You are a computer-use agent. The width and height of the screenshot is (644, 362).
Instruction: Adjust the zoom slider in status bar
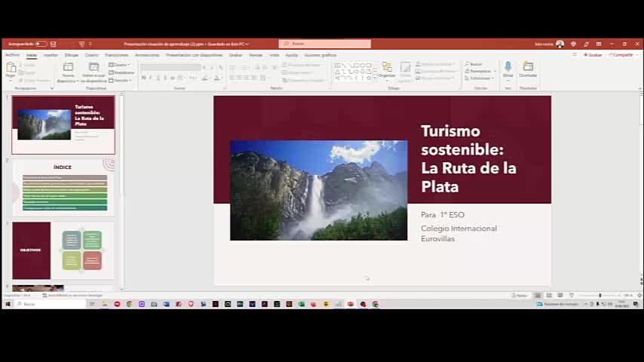pos(600,296)
